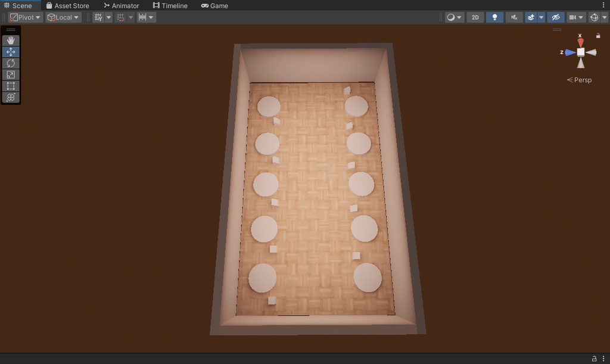Image resolution: width=610 pixels, height=364 pixels.
Task: Select the Hand tool
Action: (x=11, y=40)
